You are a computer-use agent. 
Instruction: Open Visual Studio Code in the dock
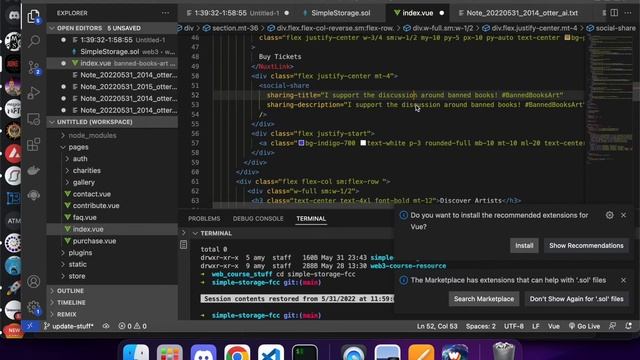(271, 353)
